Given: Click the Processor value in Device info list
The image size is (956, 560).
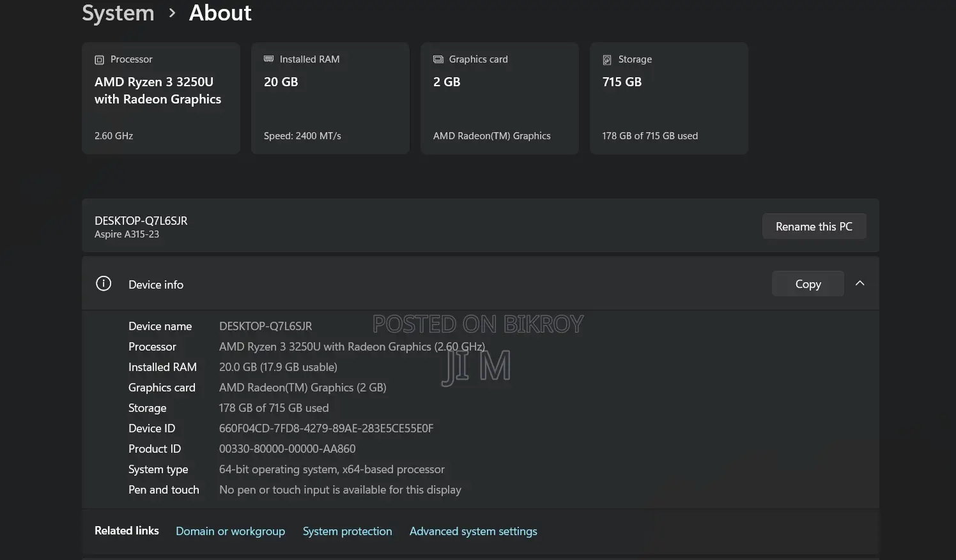Looking at the screenshot, I should tap(352, 347).
